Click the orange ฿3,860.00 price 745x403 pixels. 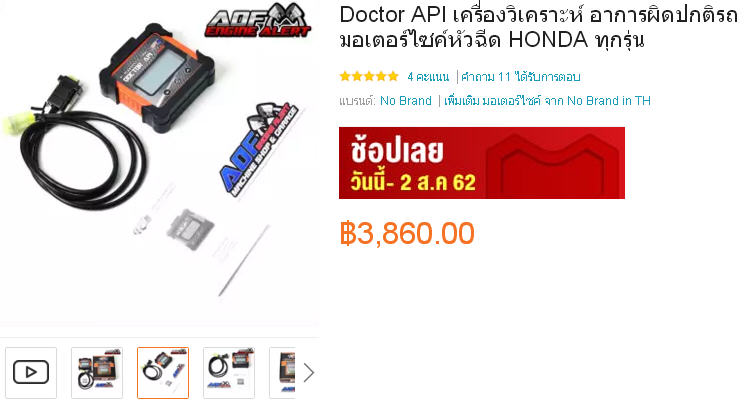407,233
